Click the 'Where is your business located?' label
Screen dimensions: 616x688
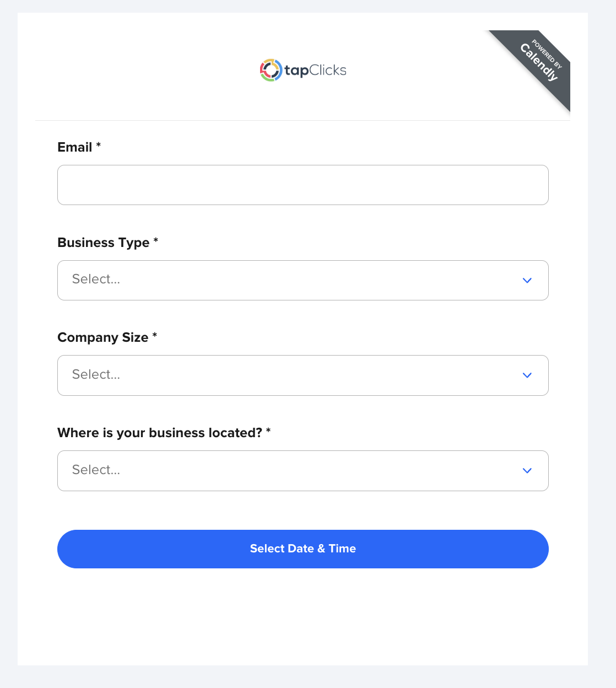pyautogui.click(x=160, y=433)
